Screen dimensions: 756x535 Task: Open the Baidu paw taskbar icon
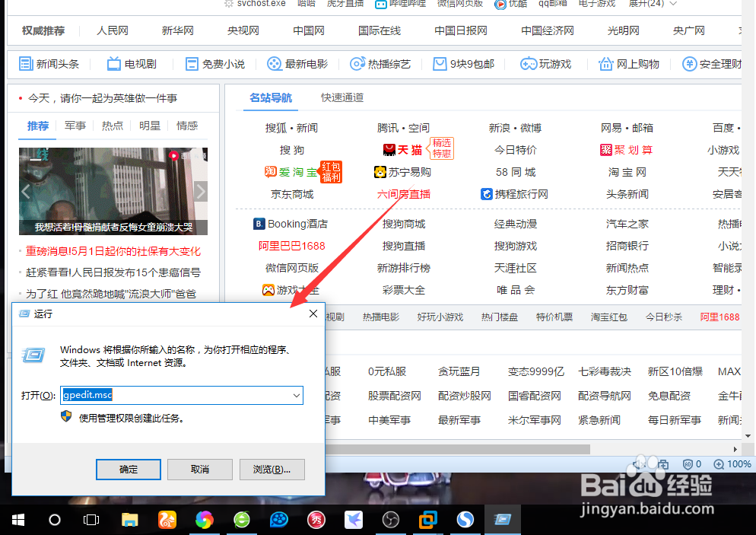[278, 520]
